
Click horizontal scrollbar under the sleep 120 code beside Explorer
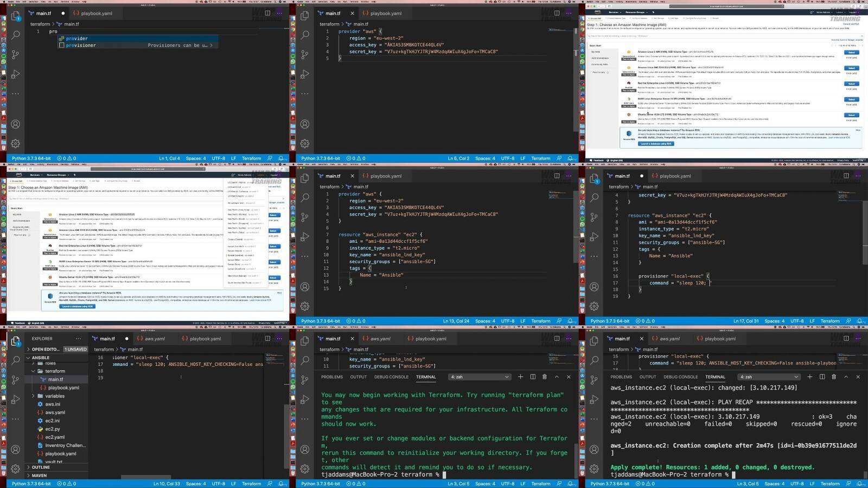145,477
